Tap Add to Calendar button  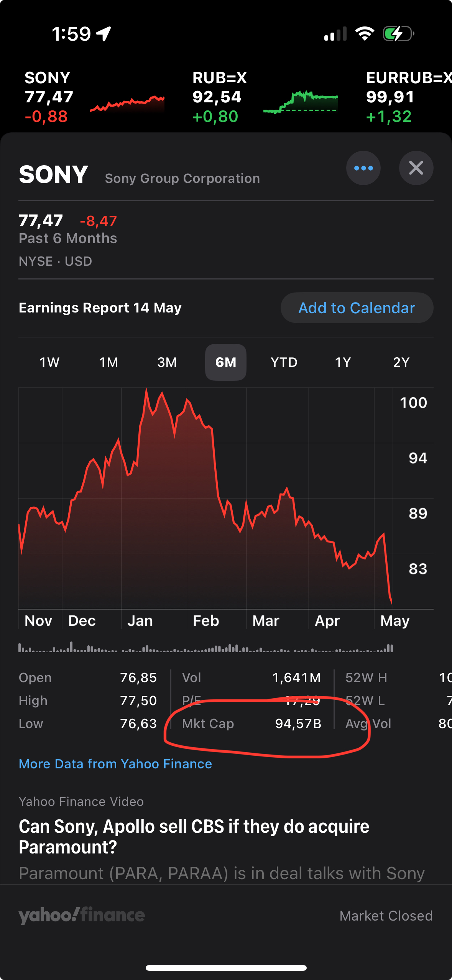357,308
